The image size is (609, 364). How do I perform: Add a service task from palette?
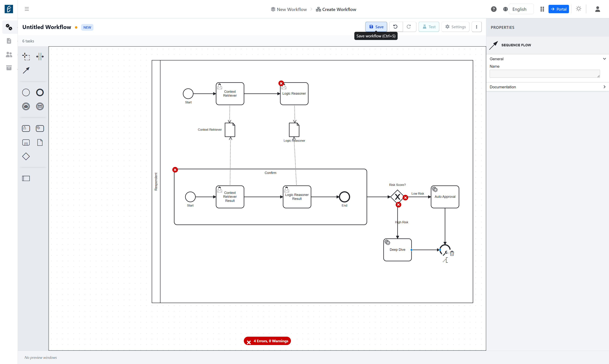point(40,128)
